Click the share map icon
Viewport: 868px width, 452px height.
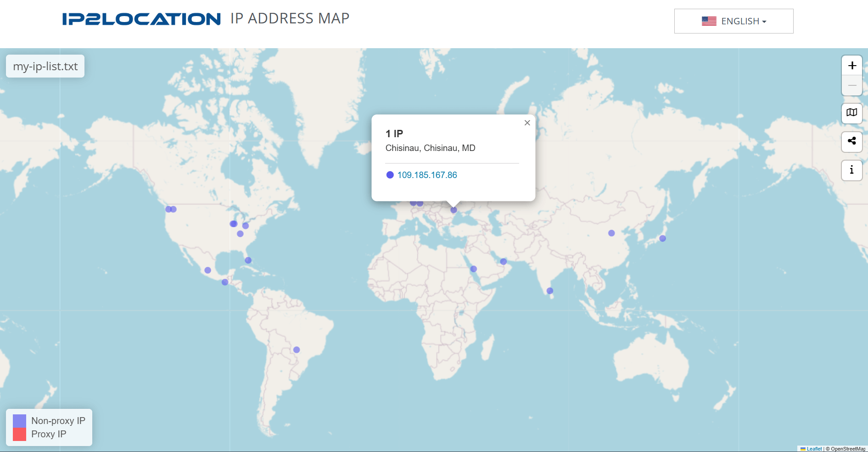pos(852,141)
